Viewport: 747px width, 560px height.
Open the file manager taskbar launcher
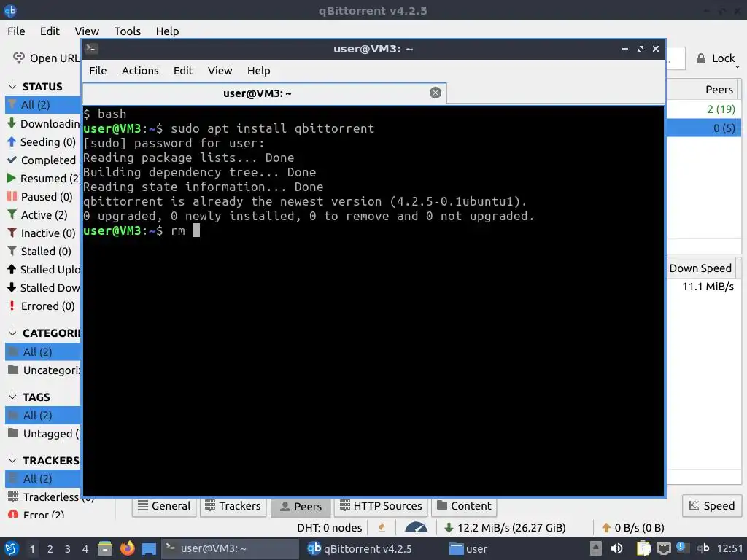point(105,548)
